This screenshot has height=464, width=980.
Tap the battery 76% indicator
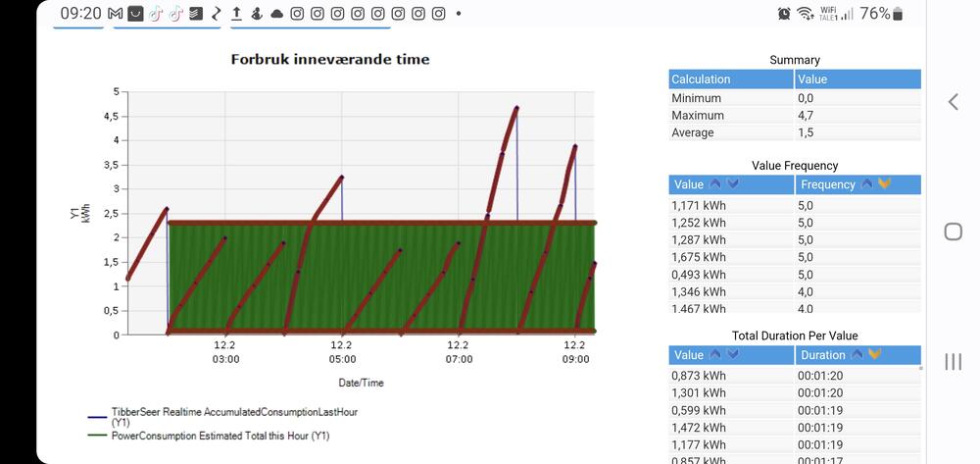pos(882,14)
